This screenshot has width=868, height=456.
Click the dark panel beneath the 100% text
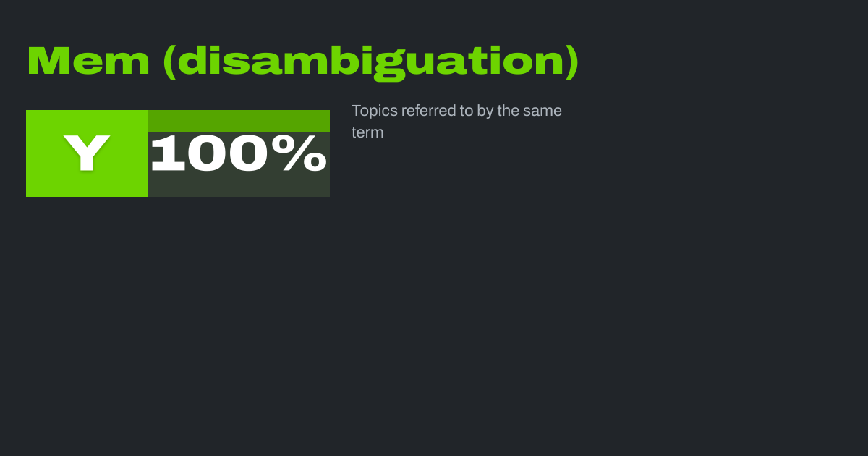[x=239, y=186]
